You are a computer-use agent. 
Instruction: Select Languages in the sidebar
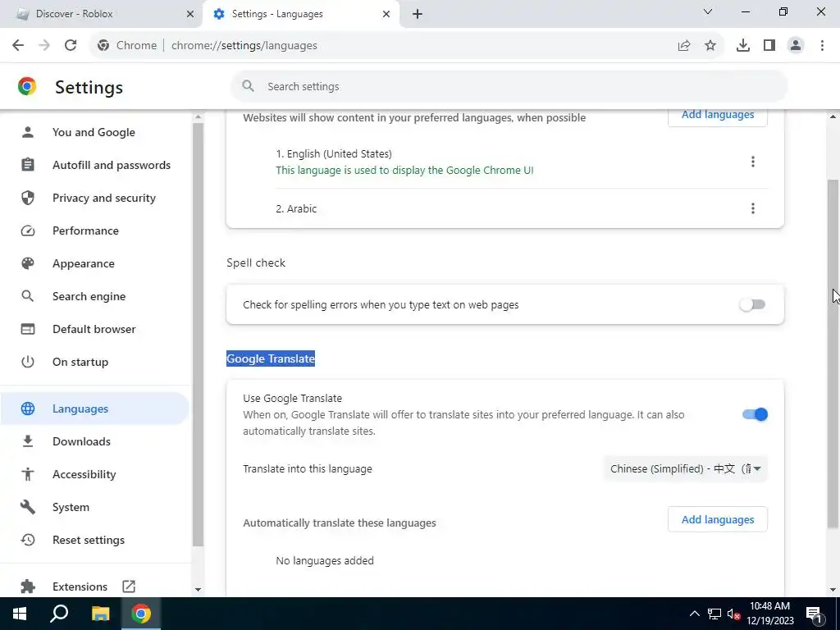coord(94,409)
